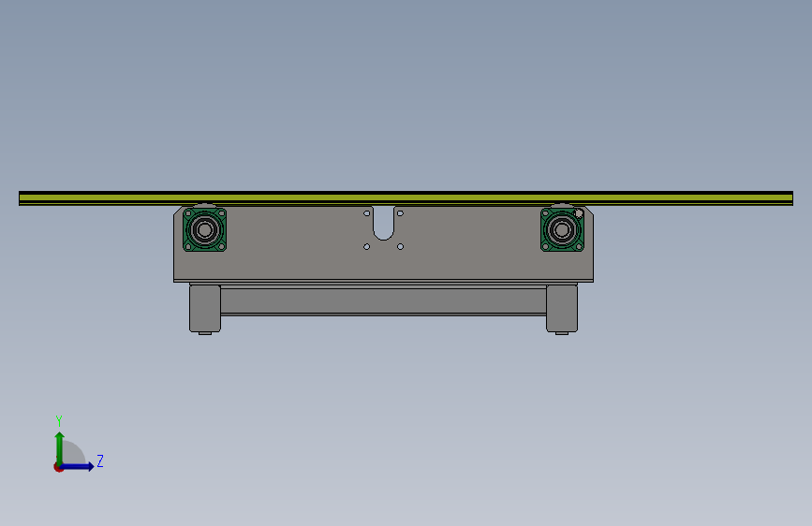Select the U-shaped slot in plate
Viewport: 812px width, 526px height.
tap(383, 224)
